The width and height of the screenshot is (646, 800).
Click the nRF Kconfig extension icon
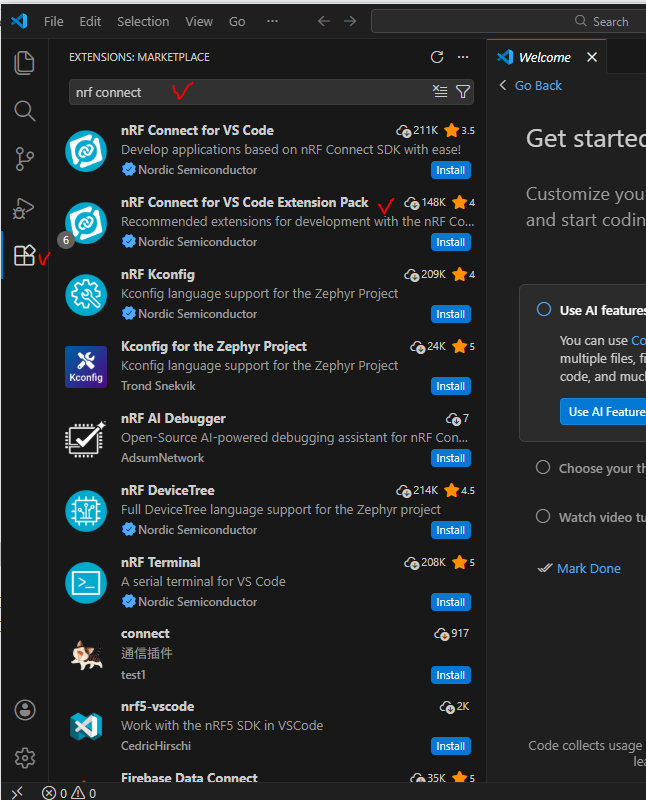click(x=86, y=295)
